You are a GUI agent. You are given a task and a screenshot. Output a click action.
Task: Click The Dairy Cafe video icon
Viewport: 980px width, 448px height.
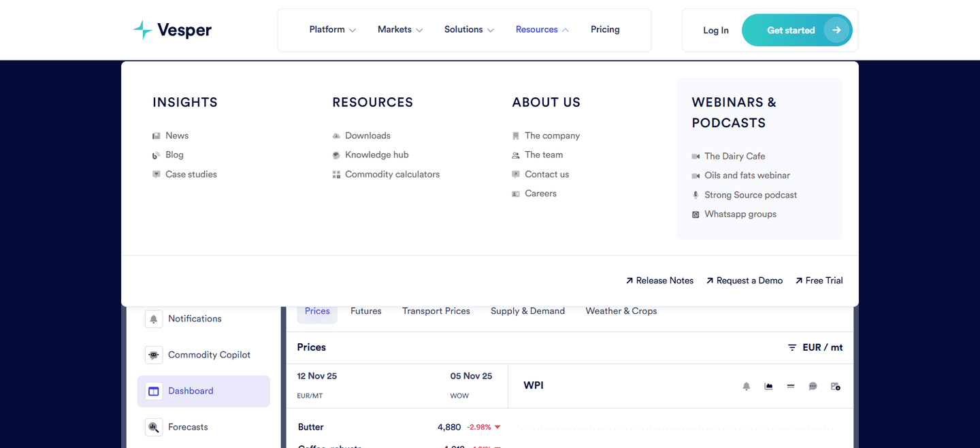(696, 157)
